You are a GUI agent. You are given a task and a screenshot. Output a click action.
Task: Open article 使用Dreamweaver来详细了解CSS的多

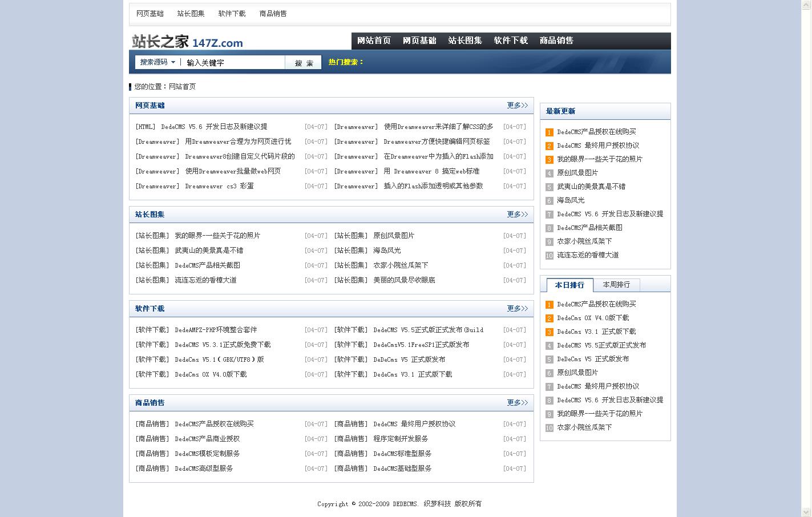pos(438,127)
